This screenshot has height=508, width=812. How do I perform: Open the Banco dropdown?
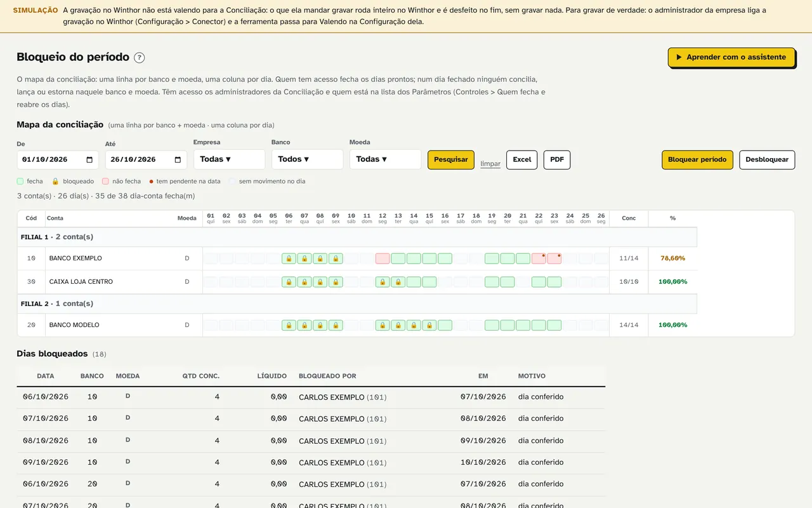tap(307, 159)
